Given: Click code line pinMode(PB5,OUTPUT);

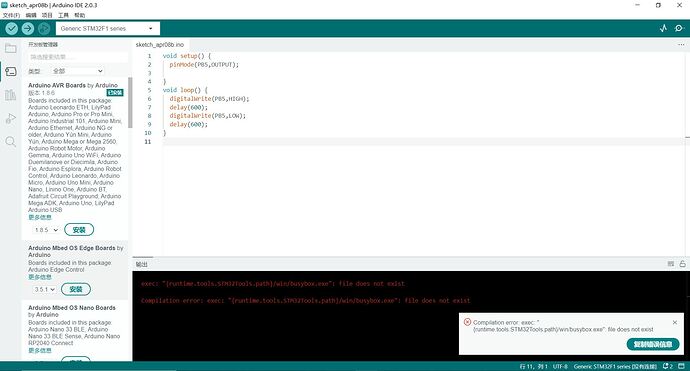Looking at the screenshot, I should pos(204,64).
